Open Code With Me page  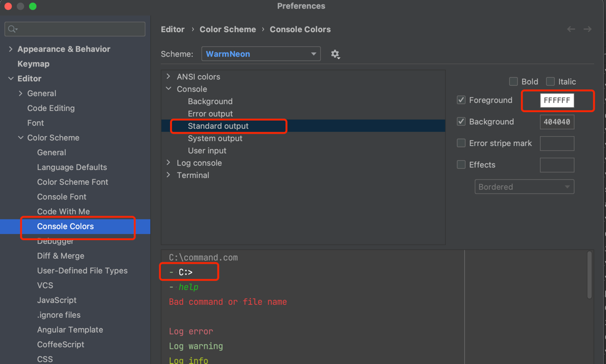63,212
